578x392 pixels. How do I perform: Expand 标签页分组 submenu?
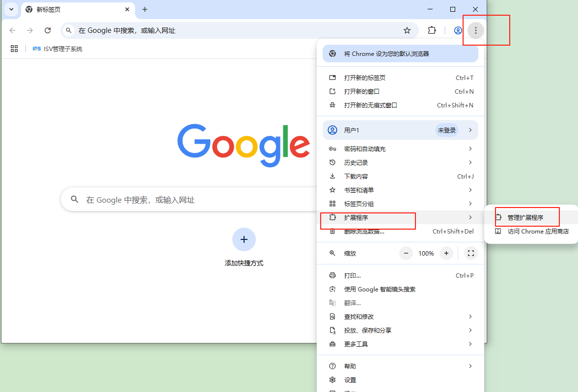tap(400, 204)
